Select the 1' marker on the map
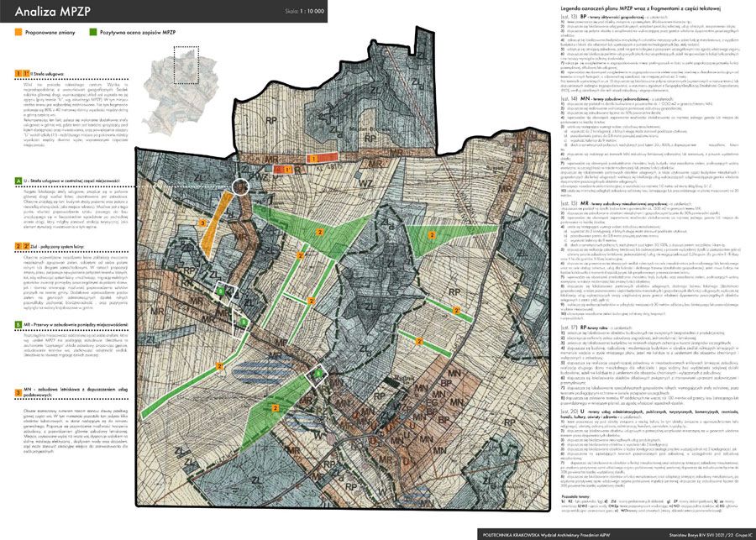 click(x=288, y=170)
